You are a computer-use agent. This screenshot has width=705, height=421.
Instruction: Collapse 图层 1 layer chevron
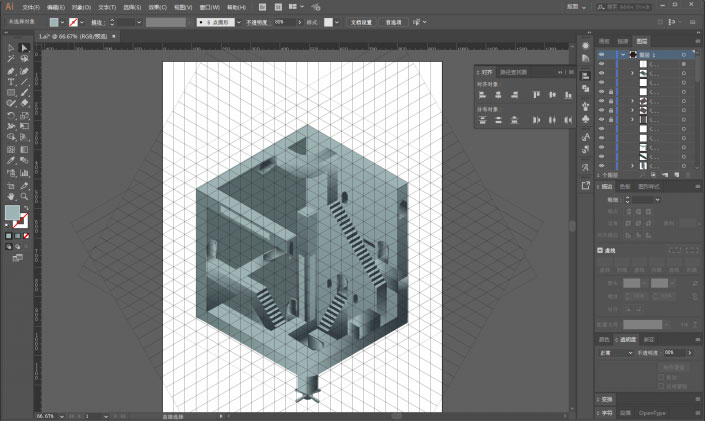[x=623, y=55]
